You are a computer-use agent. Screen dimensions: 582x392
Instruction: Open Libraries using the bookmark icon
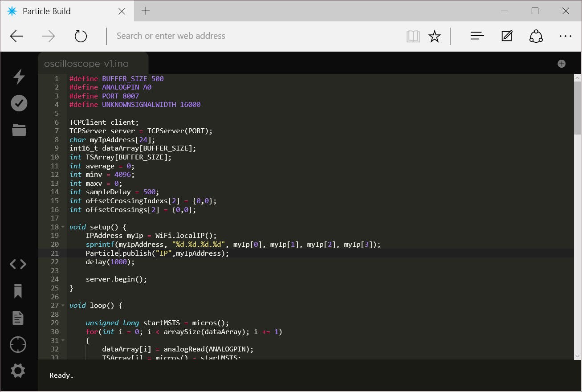pyautogui.click(x=18, y=291)
